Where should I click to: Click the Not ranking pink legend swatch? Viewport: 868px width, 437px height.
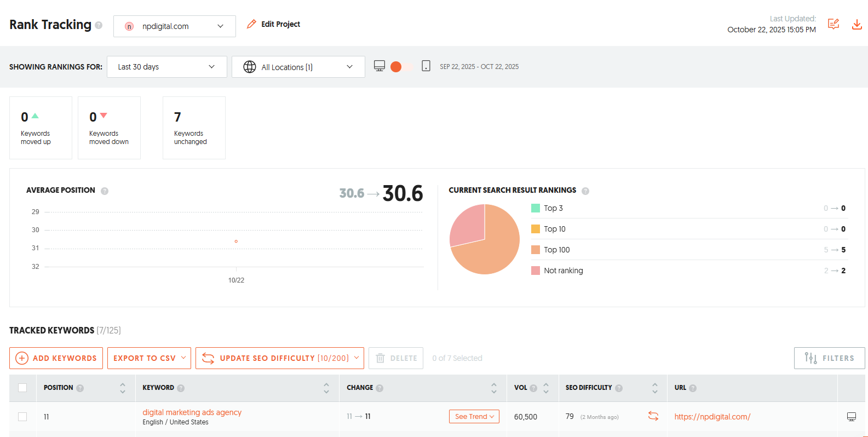[536, 271]
